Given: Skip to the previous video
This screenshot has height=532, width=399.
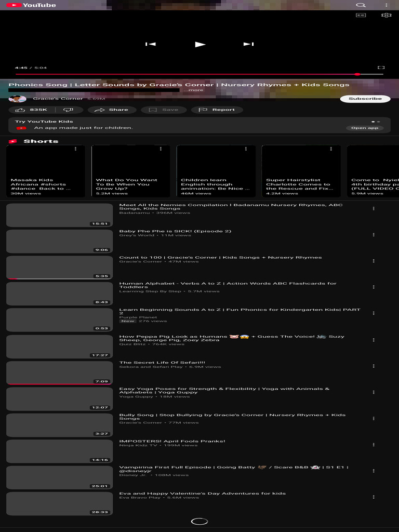Looking at the screenshot, I should 150,44.
